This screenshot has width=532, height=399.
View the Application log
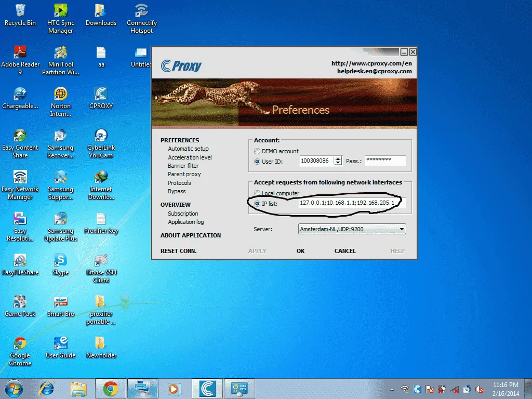pyautogui.click(x=186, y=222)
